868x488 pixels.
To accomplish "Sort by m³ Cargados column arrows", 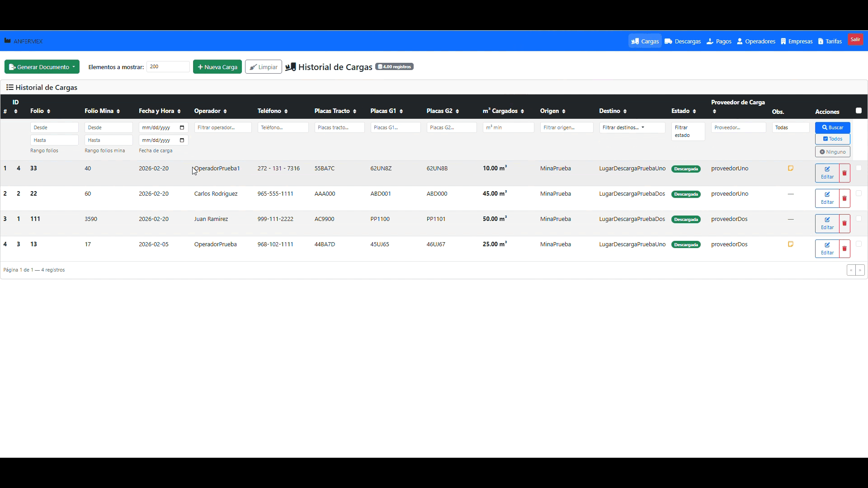I will [522, 111].
